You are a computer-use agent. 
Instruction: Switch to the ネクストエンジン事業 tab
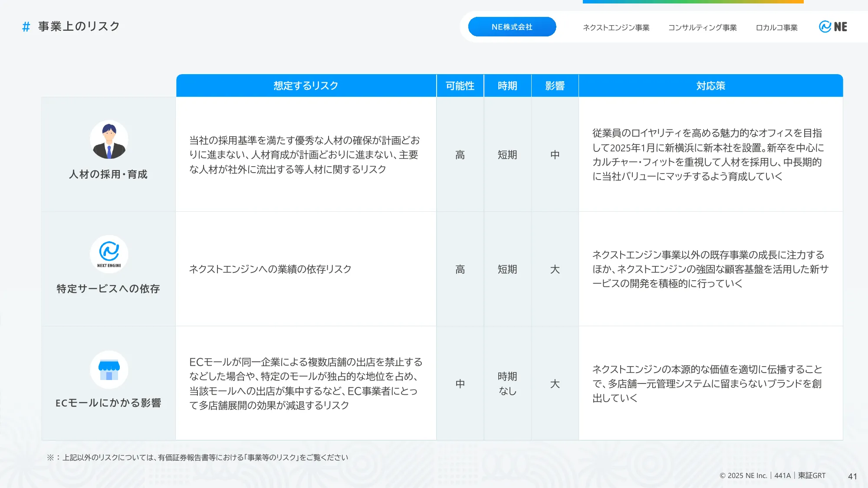616,28
